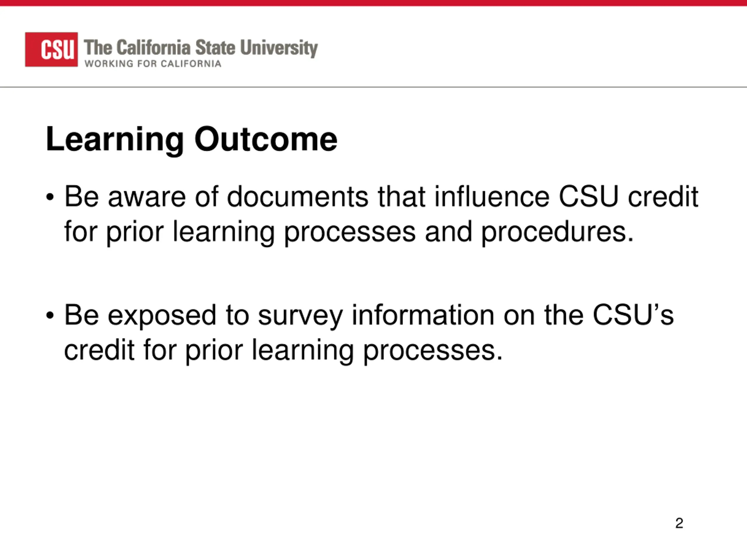Click the red CSU logo box
This screenshot has width=747, height=560.
tap(51, 49)
